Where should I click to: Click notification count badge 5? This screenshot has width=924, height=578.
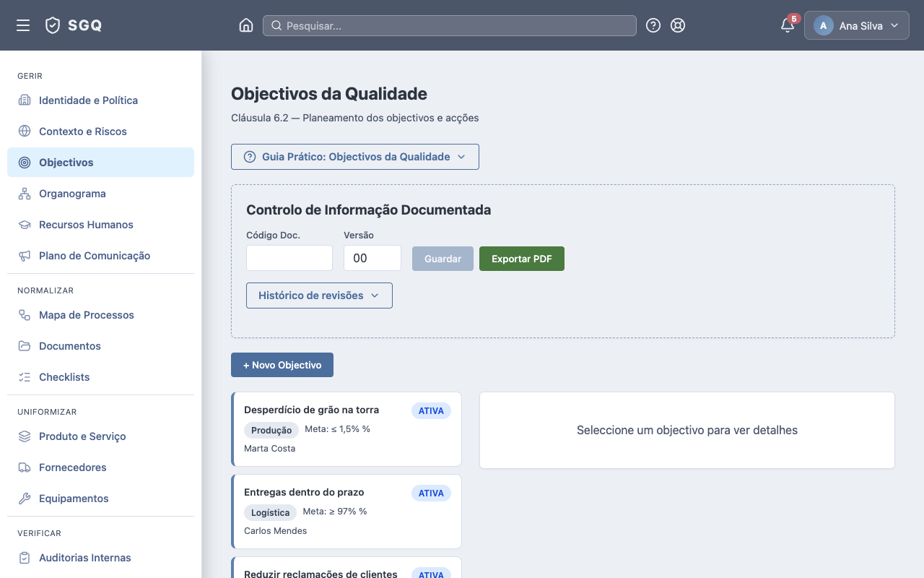click(x=794, y=19)
